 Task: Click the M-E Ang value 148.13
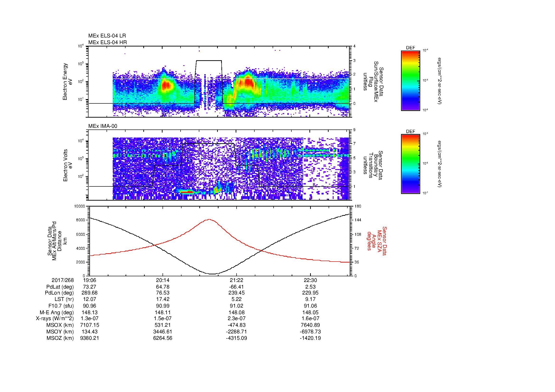click(89, 312)
